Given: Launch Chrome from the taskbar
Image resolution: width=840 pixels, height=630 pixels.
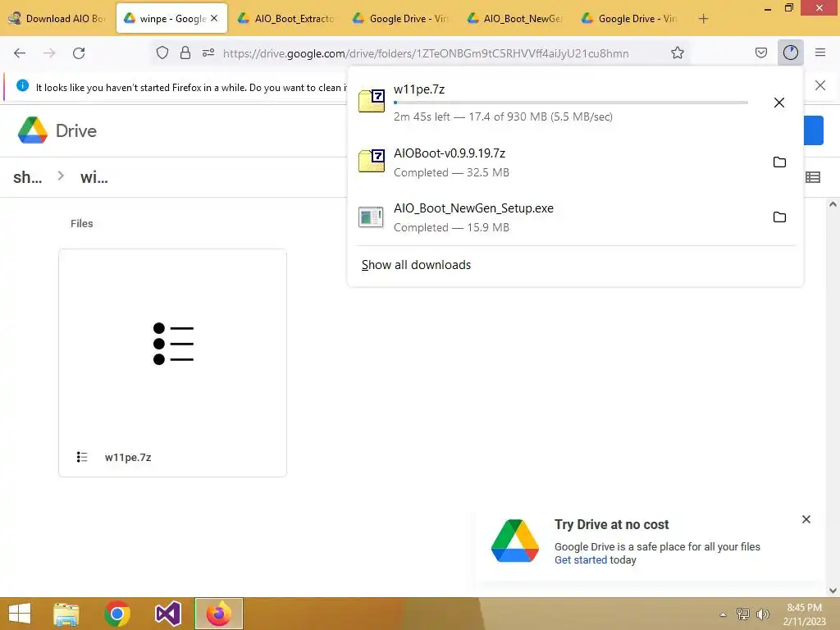Looking at the screenshot, I should (116, 614).
